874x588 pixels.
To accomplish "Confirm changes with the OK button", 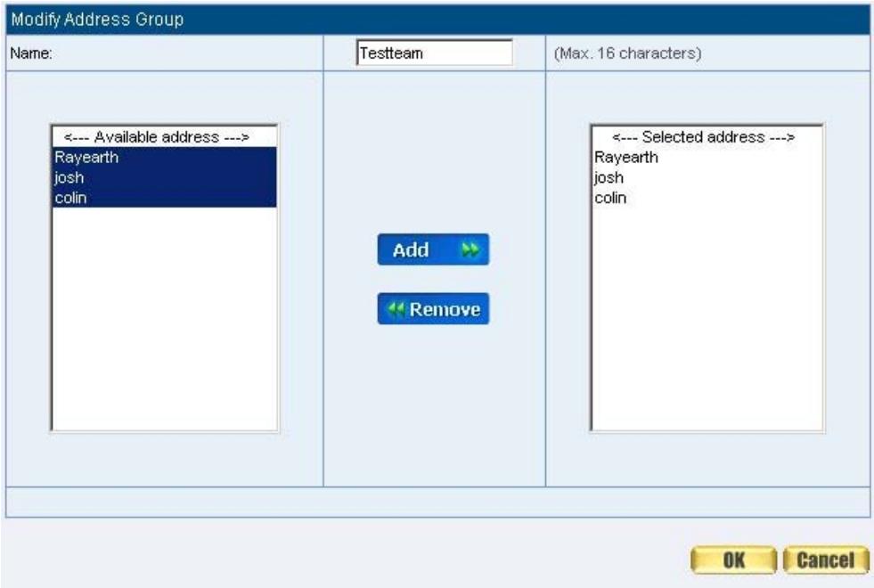I will click(x=733, y=560).
